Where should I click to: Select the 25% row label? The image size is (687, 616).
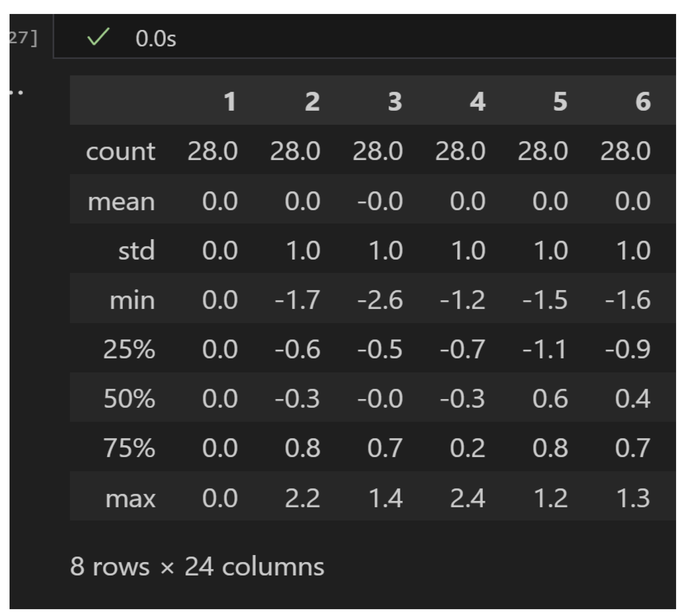129,348
